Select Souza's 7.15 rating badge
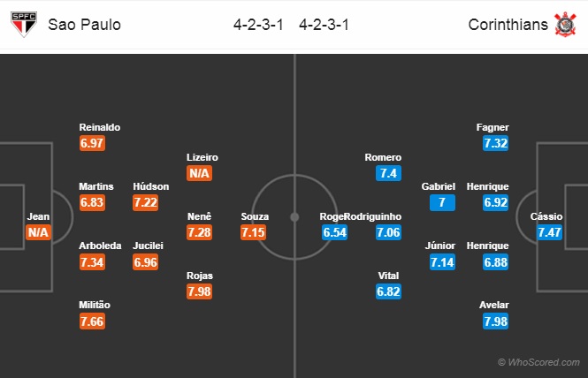The width and height of the screenshot is (588, 378). point(254,232)
